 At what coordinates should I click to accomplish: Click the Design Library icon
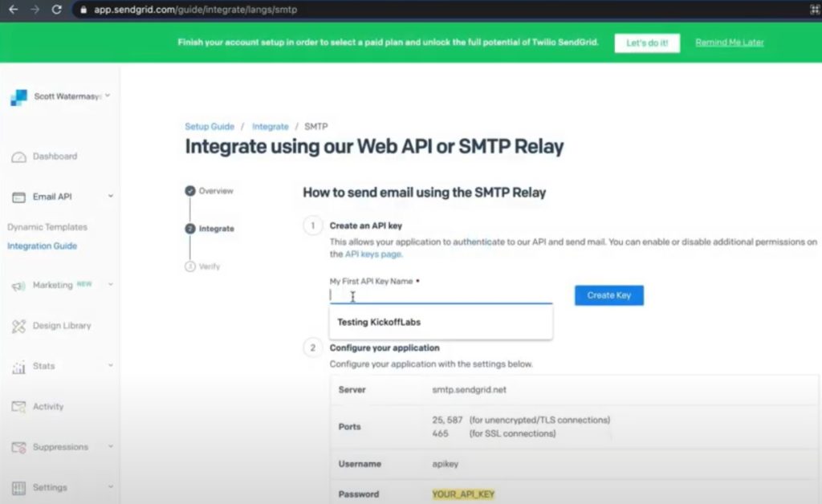(x=19, y=327)
